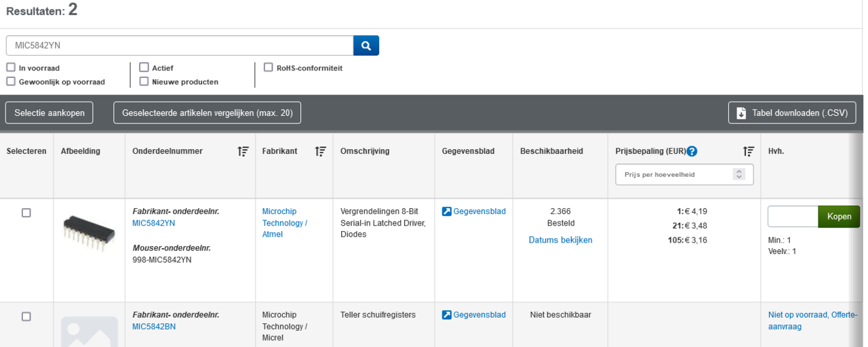Open the Microchip Technology / Atmel manufacturer link
Image resolution: width=868 pixels, height=347 pixels.
click(x=285, y=223)
